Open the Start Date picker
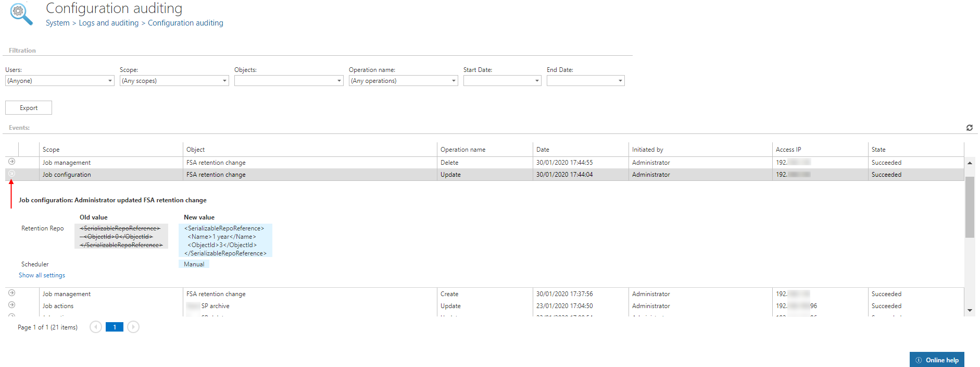980x367 pixels. click(537, 81)
